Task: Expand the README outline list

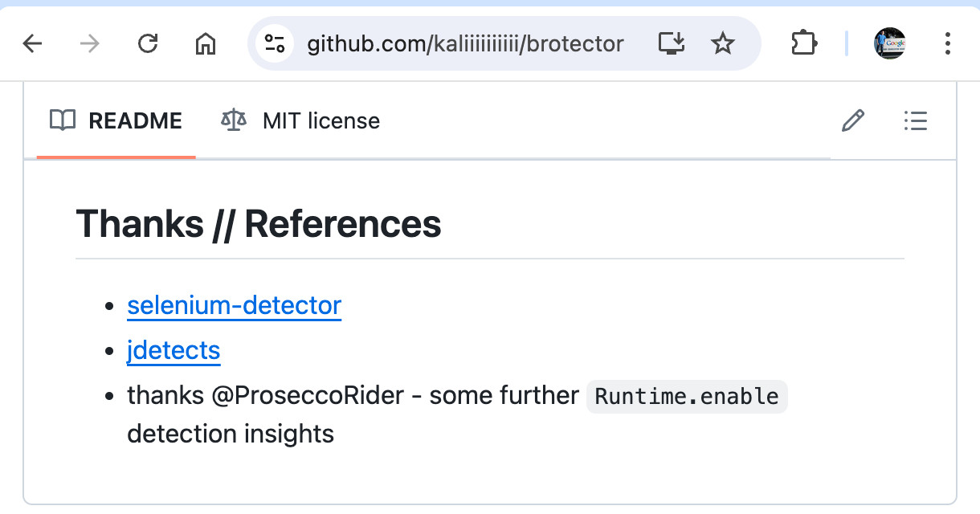Action: pos(916,121)
